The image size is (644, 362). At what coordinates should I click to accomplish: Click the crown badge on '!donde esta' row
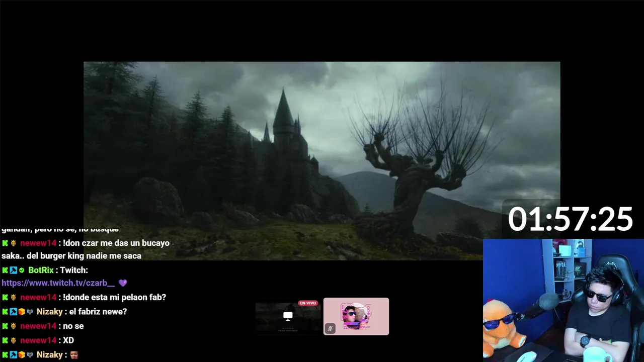(14, 298)
